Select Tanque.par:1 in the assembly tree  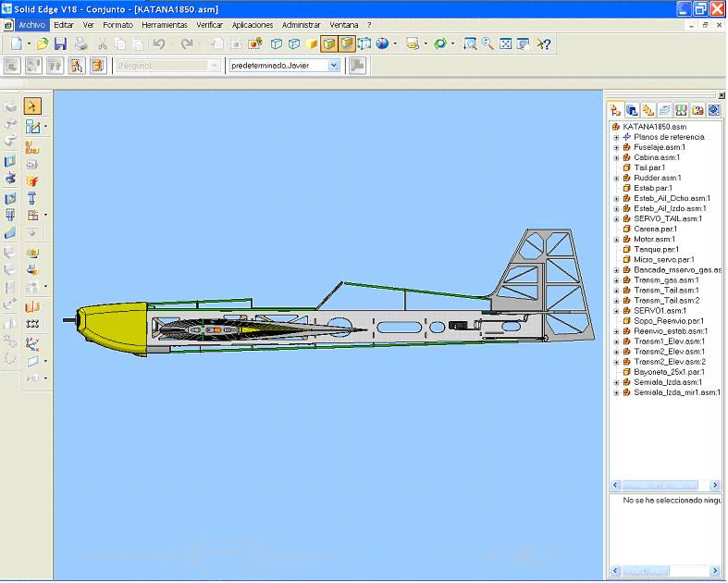coord(656,249)
